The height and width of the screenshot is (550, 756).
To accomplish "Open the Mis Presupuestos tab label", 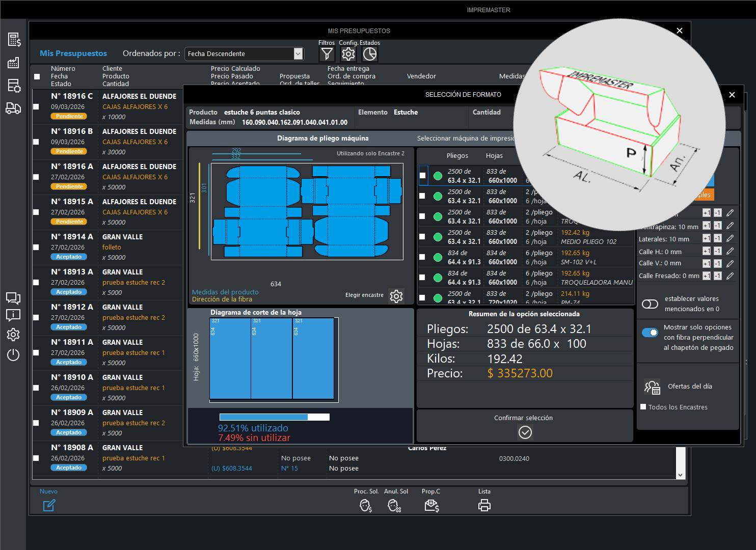I will tap(73, 53).
